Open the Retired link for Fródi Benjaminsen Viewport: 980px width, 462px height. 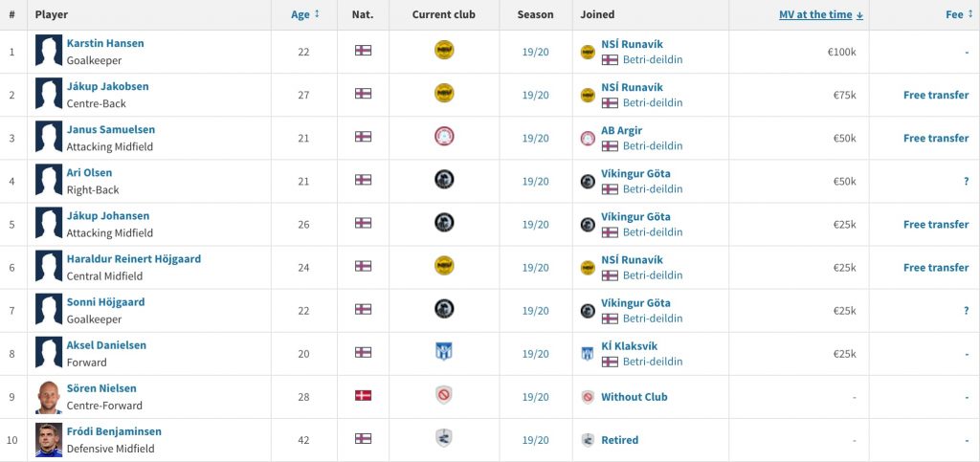coord(619,440)
